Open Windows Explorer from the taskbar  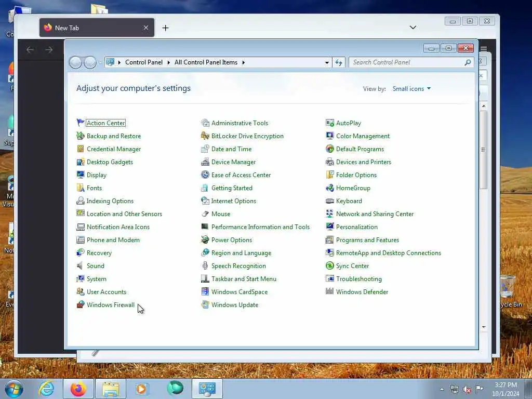point(111,389)
